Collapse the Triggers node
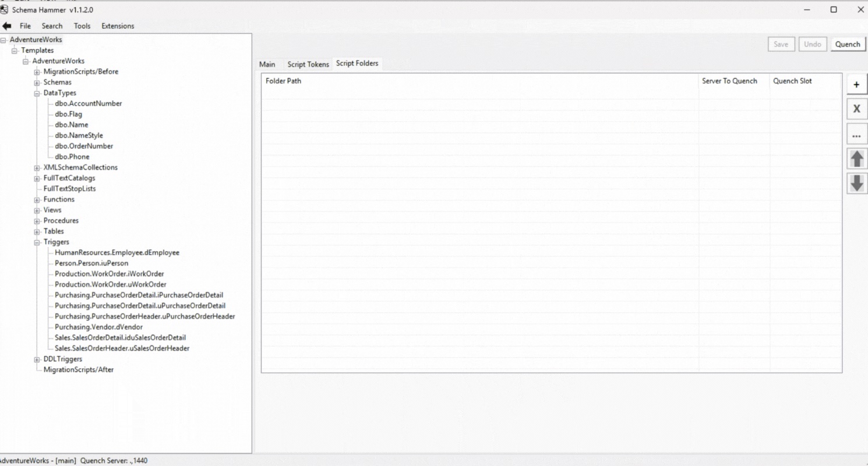Viewport: 868px width, 466px height. pyautogui.click(x=37, y=242)
